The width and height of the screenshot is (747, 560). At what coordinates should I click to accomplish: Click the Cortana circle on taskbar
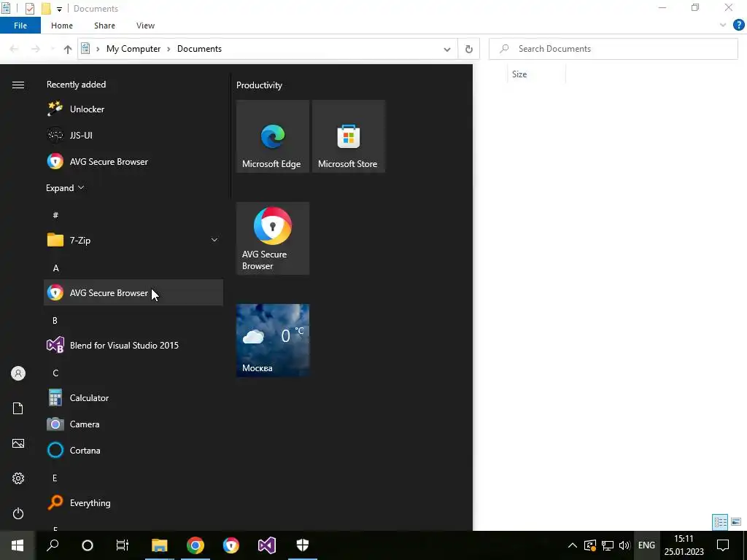pyautogui.click(x=88, y=545)
